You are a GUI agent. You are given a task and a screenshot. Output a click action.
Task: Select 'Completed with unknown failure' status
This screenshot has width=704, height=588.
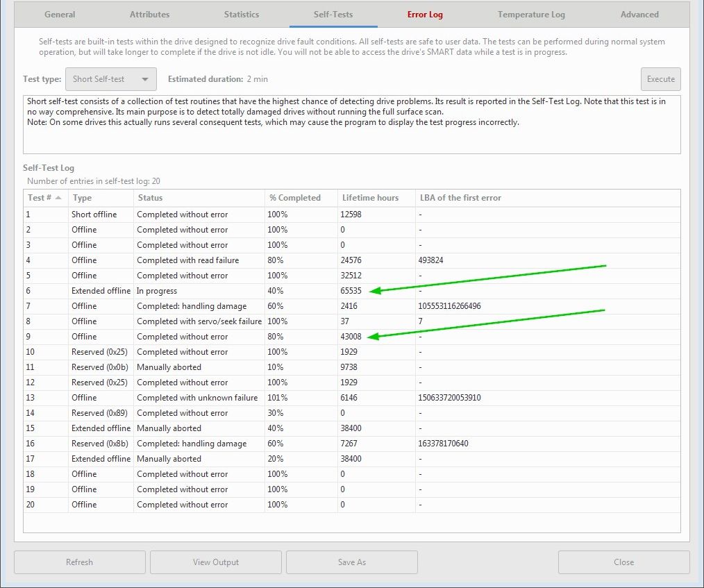pos(197,398)
